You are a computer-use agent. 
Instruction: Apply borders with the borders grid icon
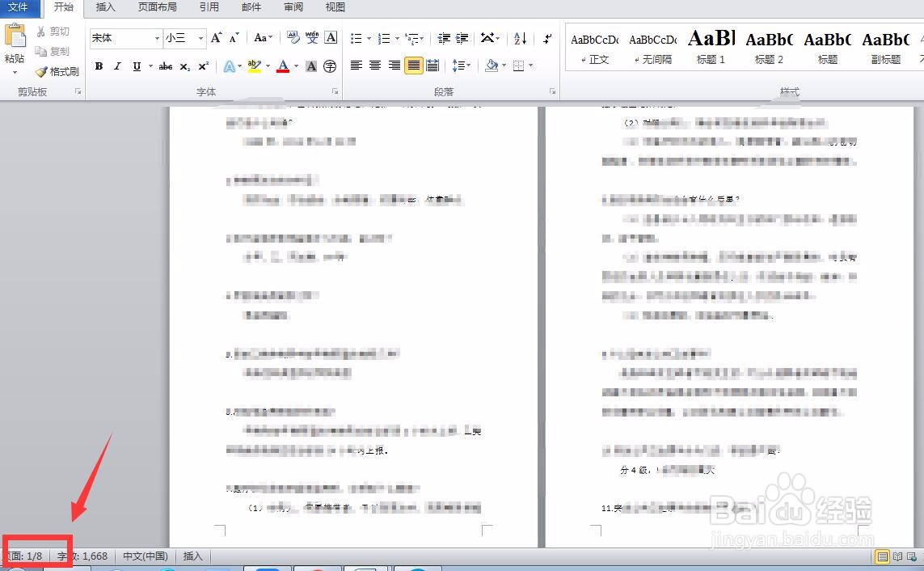point(518,66)
